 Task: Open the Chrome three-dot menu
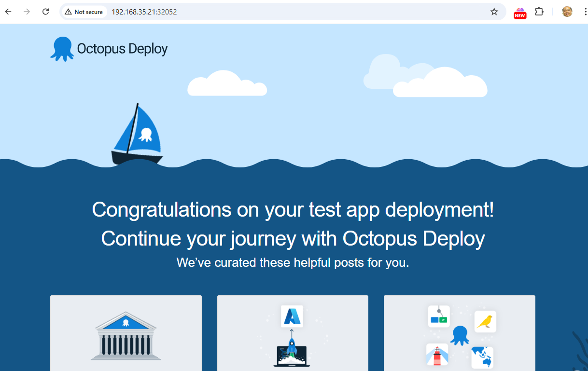tap(585, 12)
